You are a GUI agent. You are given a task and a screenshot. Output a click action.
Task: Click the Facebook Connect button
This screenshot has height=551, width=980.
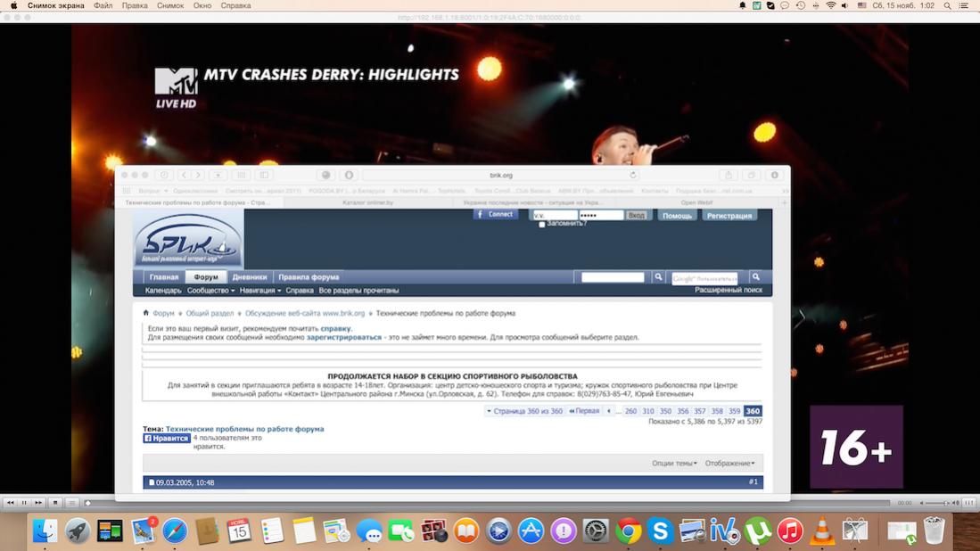click(x=495, y=215)
